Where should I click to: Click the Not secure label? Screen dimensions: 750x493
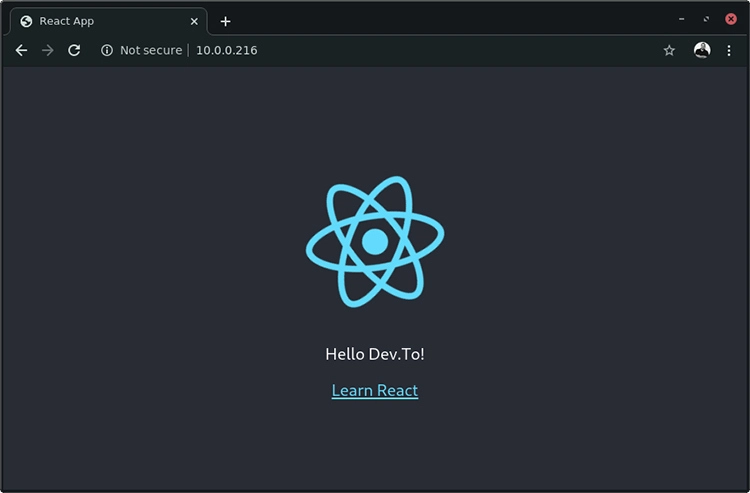[151, 50]
